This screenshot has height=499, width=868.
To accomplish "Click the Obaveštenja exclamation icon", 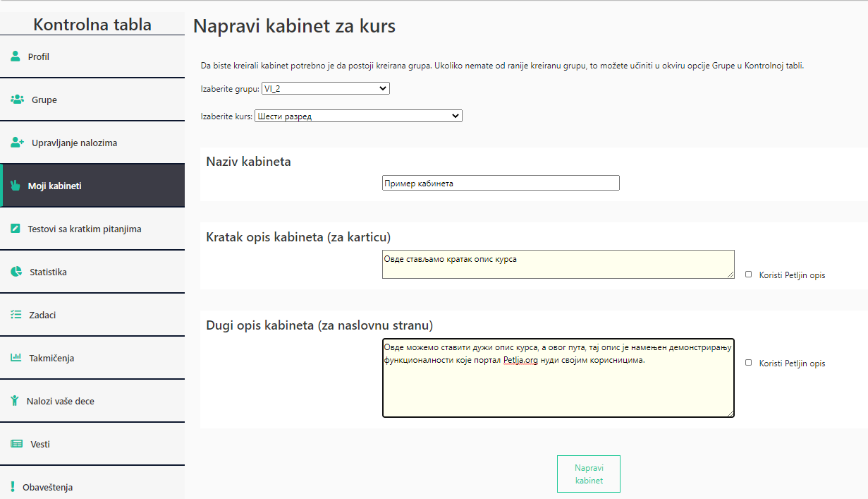I will [13, 486].
